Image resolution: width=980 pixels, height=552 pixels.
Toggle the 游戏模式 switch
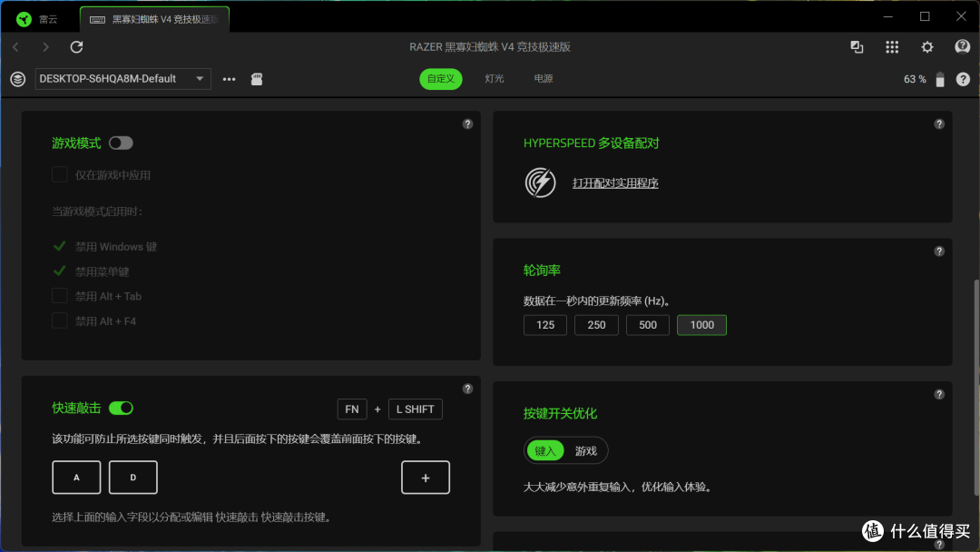point(121,143)
